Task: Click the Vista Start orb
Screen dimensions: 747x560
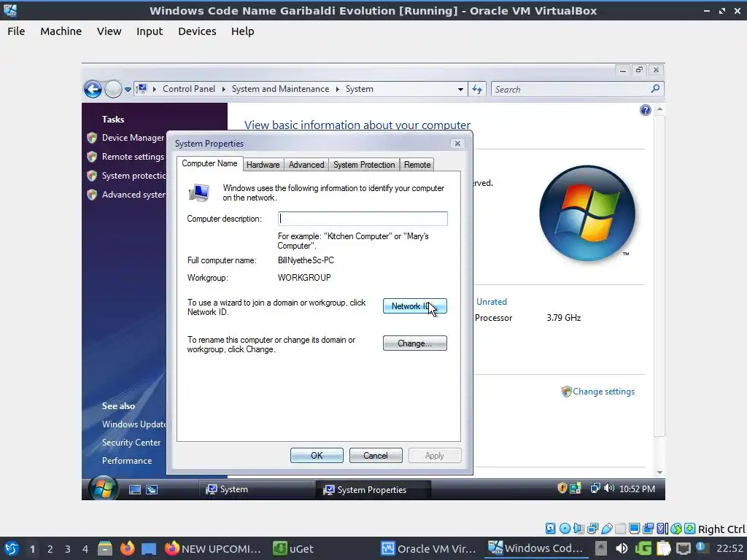Action: (103, 488)
